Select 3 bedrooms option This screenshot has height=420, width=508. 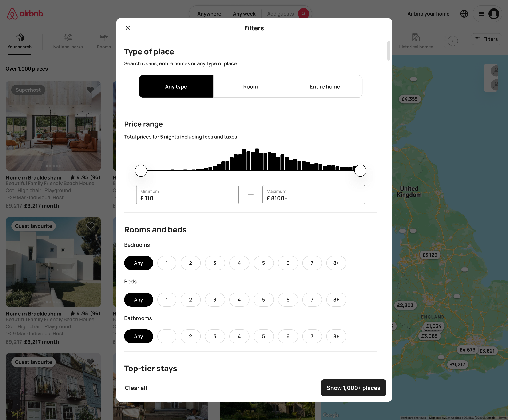215,263
